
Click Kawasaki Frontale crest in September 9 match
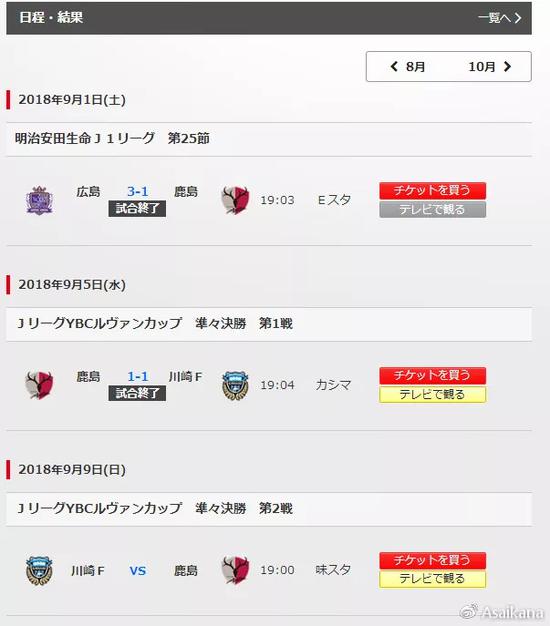39,570
